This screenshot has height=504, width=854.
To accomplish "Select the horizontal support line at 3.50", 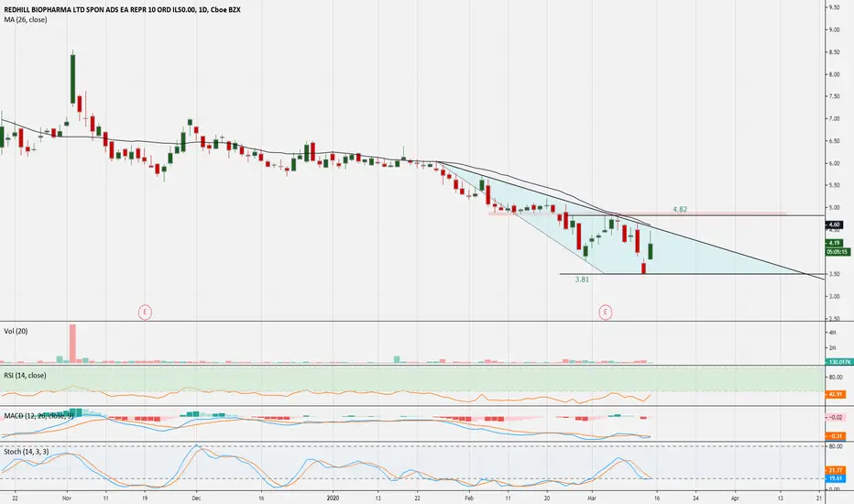I will coord(692,274).
